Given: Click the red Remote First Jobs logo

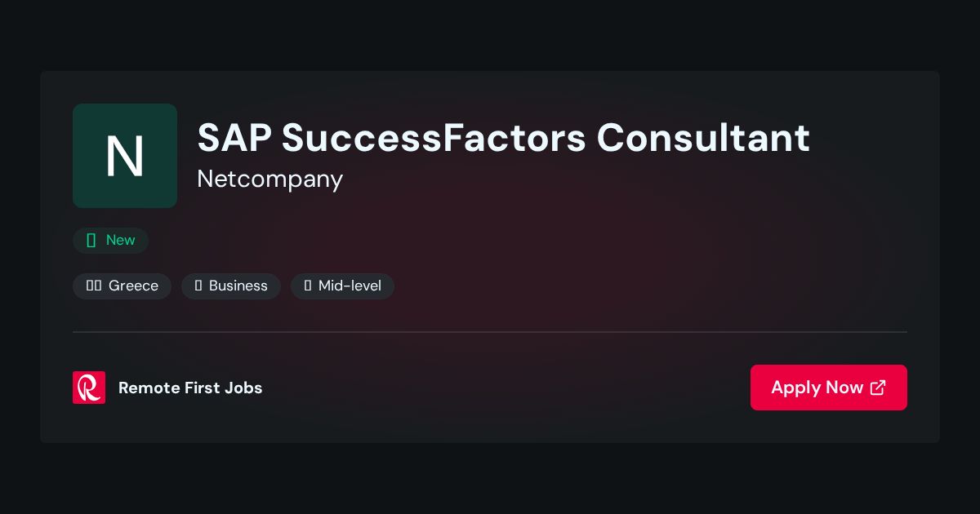Looking at the screenshot, I should point(89,388).
